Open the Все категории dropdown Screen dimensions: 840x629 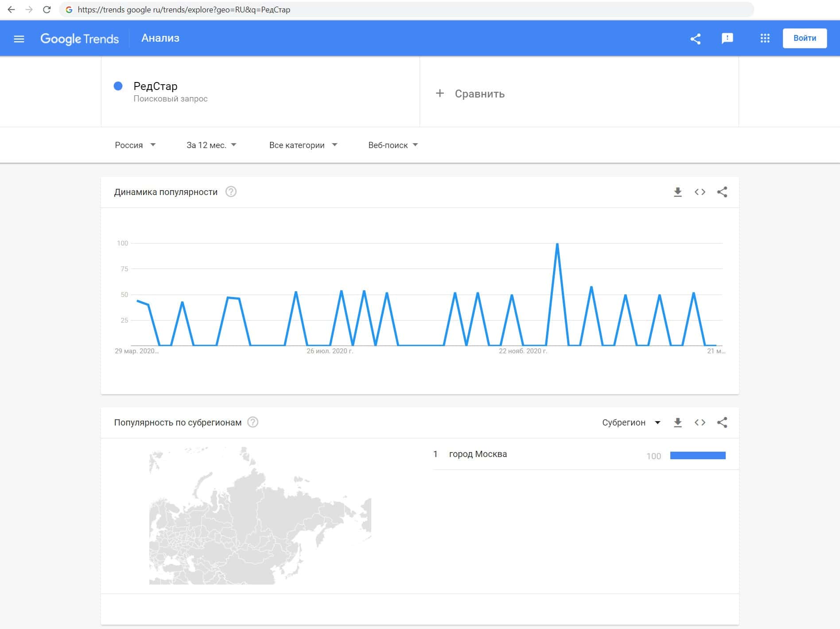pyautogui.click(x=303, y=145)
